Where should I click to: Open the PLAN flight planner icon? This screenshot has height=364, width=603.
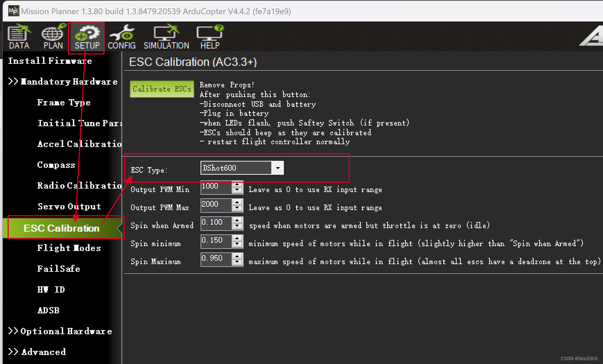53,37
